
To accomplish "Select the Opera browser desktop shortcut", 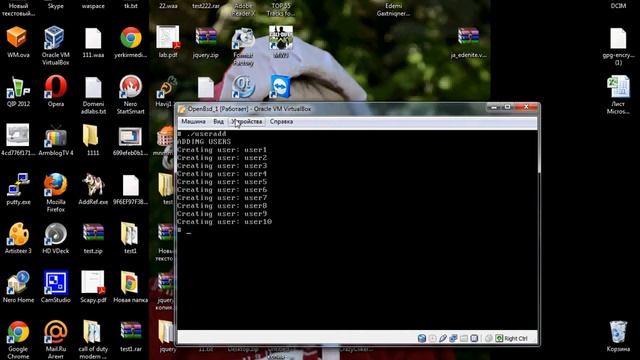I will point(56,91).
